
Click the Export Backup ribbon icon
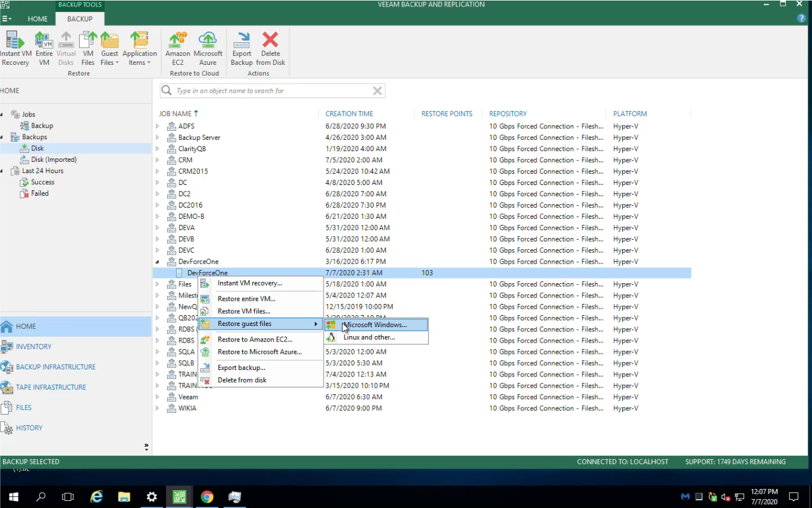tap(242, 48)
